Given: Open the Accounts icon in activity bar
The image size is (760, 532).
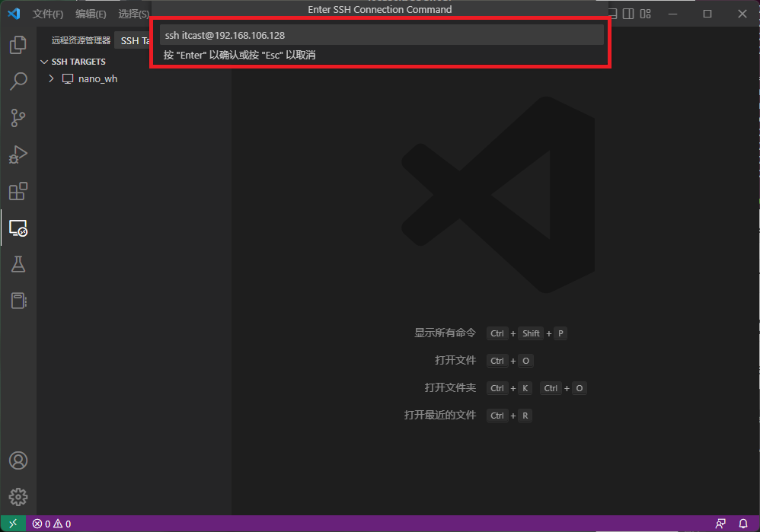Looking at the screenshot, I should click(18, 460).
